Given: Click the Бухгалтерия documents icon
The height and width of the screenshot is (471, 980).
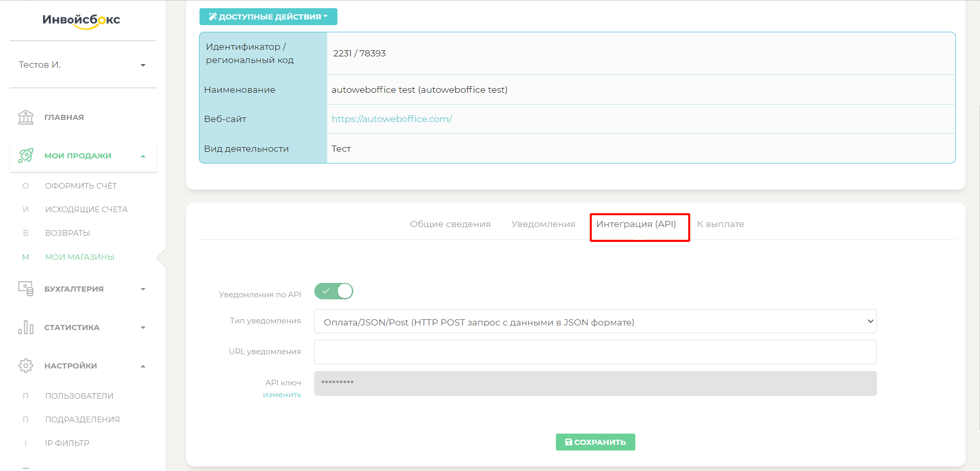Looking at the screenshot, I should (x=26, y=289).
